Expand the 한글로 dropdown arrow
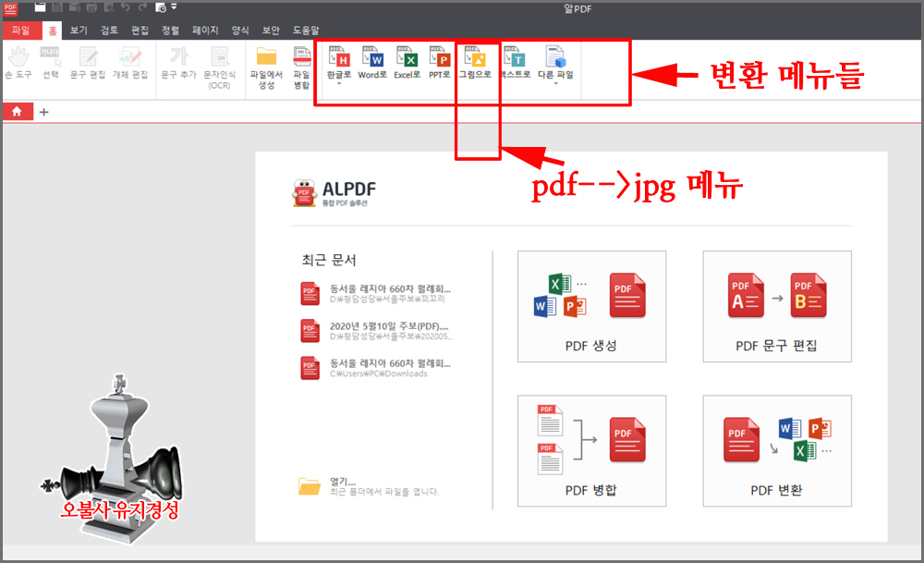 point(339,84)
